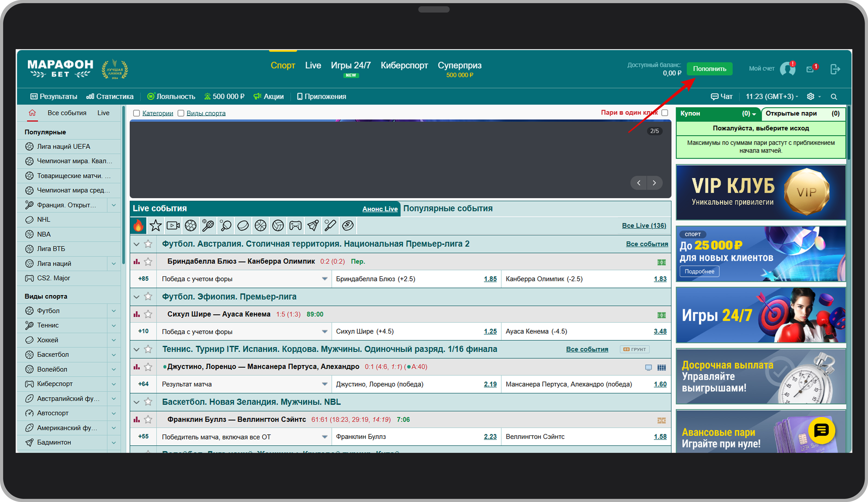Expand Футбол in sidebar sports list
Screen dimensions: 868x502
click(114, 311)
